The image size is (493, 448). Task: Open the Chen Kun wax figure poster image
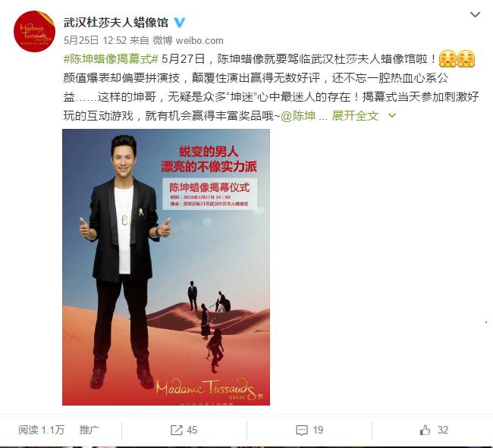(x=166, y=267)
